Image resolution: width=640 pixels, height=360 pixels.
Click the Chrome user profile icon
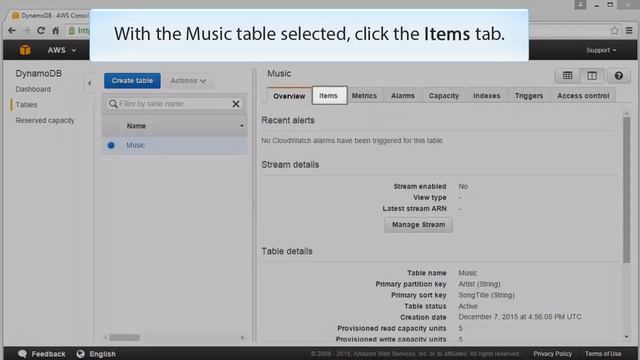[580, 4]
